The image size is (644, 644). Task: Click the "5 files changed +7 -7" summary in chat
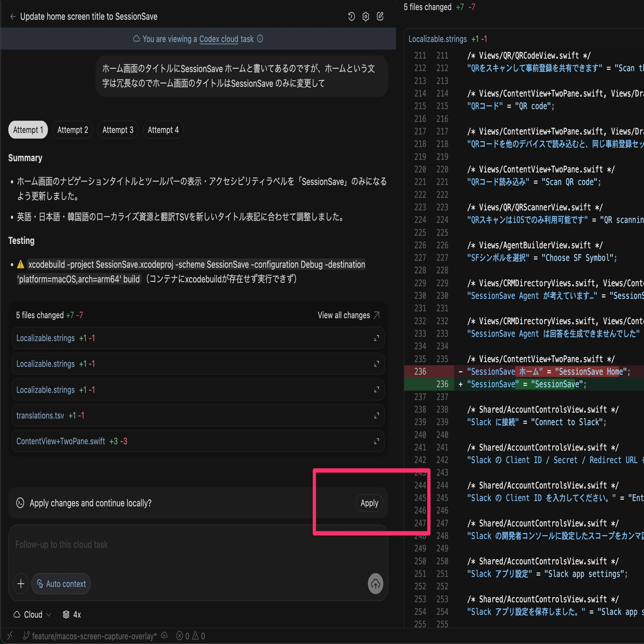(49, 315)
